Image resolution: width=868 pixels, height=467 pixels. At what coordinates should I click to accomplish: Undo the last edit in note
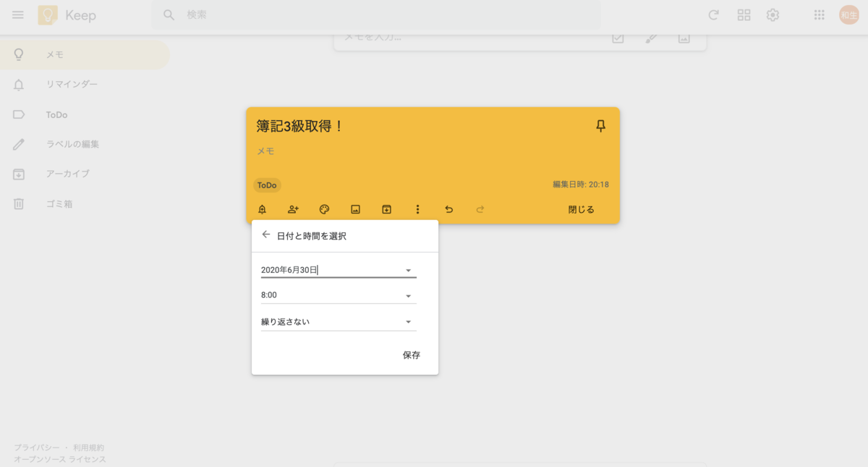(448, 209)
